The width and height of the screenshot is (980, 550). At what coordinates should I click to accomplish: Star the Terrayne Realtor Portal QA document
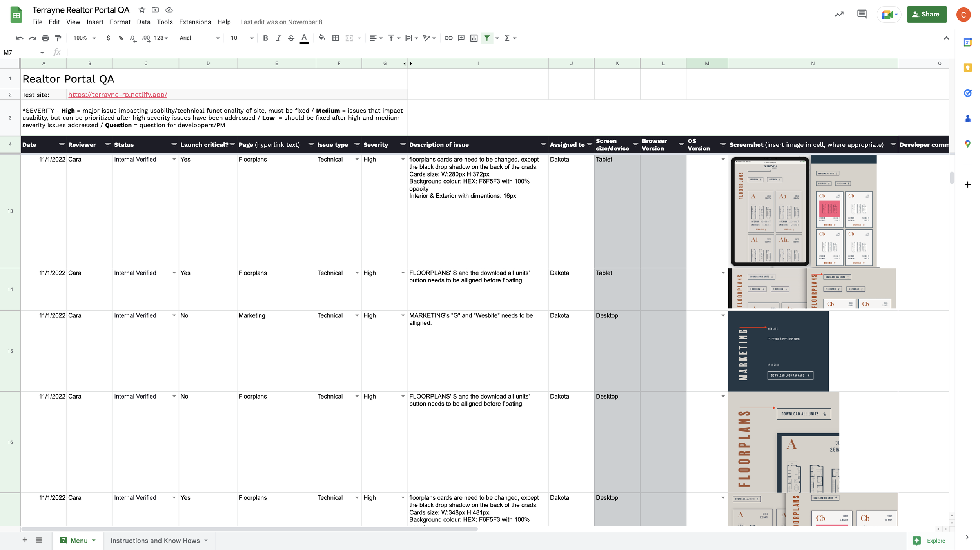[x=142, y=10]
